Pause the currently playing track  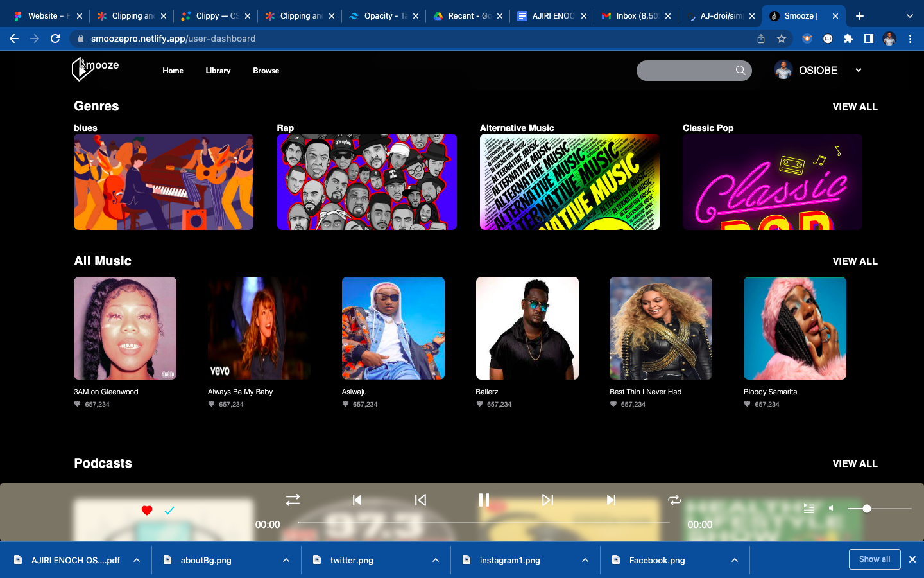(484, 500)
